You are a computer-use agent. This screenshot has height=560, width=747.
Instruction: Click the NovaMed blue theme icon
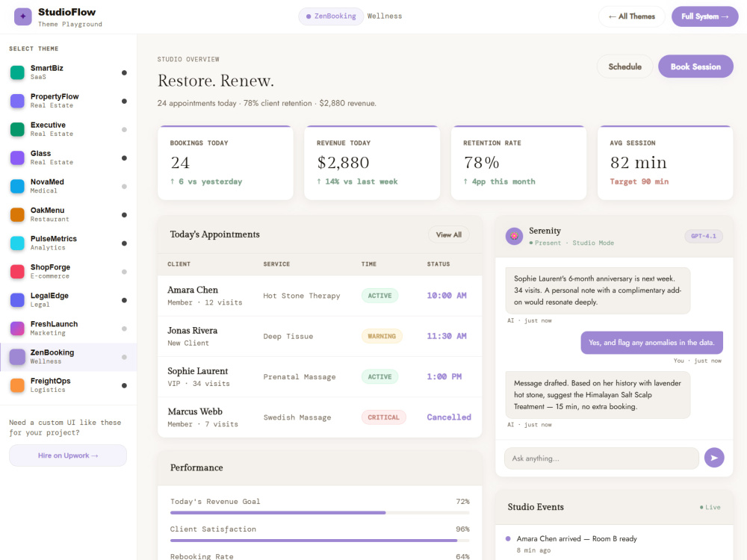[x=18, y=186]
